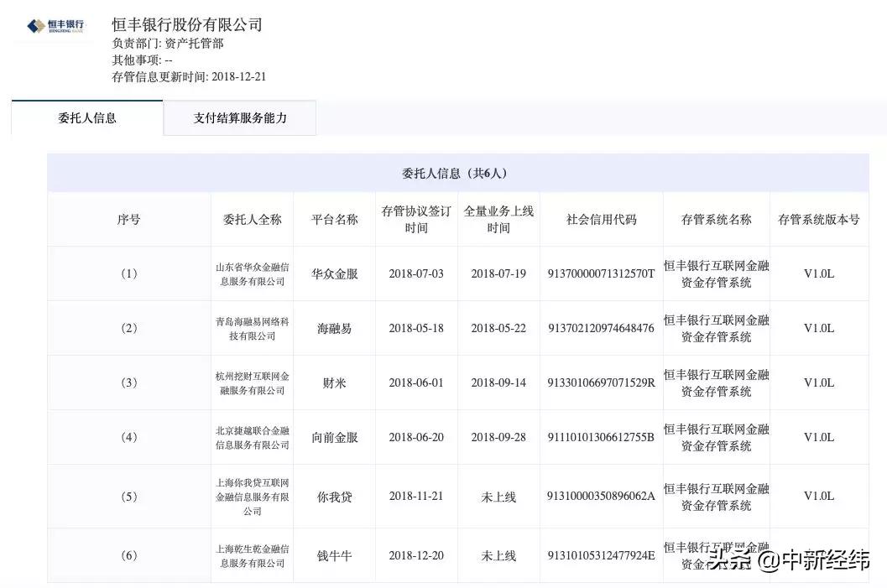This screenshot has width=887, height=588.
Task: Click 恒丰银行互联网金融资金存管系统 in 华众金服 row
Action: click(716, 274)
